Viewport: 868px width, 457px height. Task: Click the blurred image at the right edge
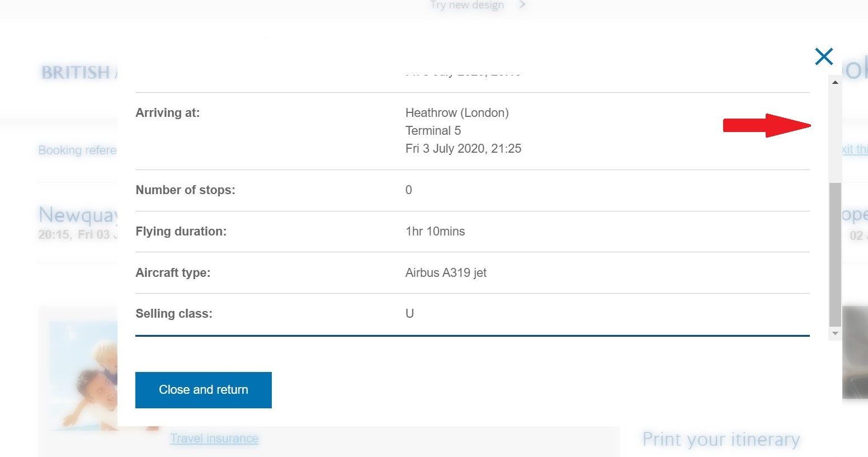[x=855, y=352]
